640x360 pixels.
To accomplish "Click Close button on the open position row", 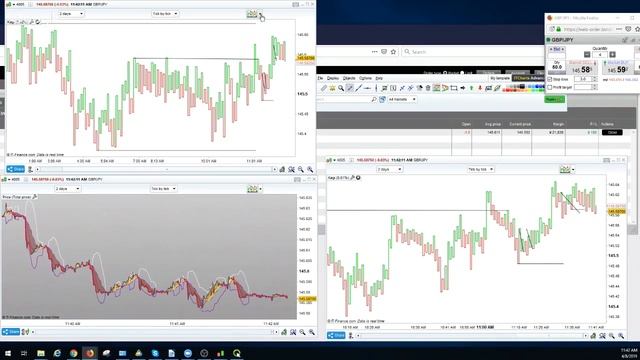I will pos(612,132).
